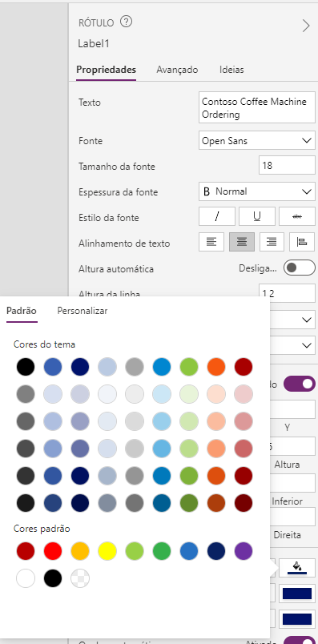The height and width of the screenshot is (644, 318).
Task: Choose the dark navy standard color swatch
Action: tap(216, 551)
